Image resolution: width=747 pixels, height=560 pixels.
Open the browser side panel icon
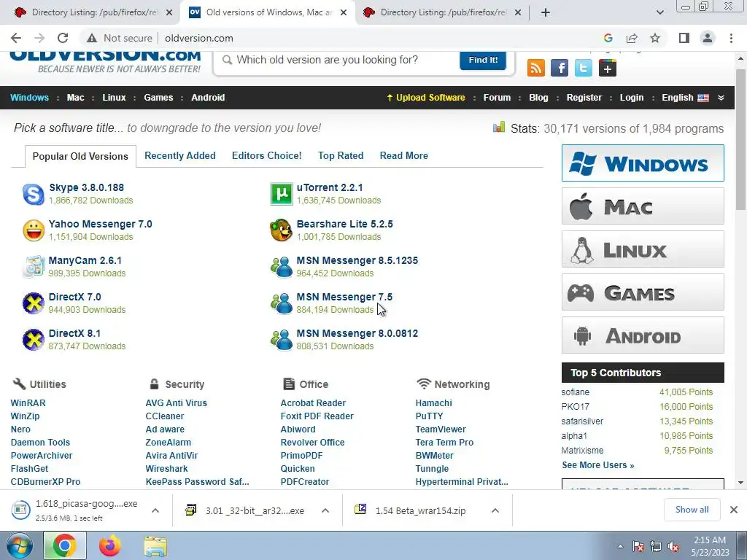click(x=684, y=38)
